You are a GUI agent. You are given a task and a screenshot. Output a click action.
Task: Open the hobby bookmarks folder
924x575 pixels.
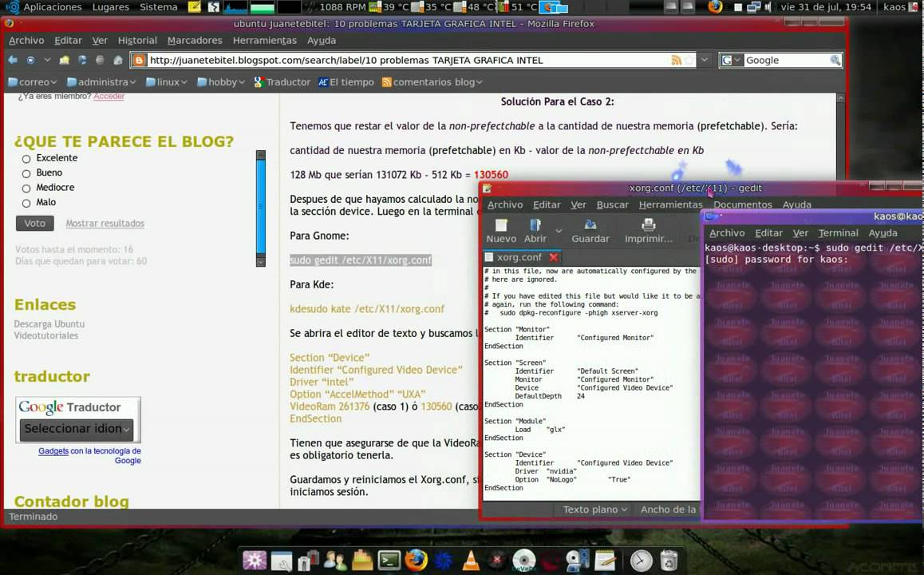(221, 82)
